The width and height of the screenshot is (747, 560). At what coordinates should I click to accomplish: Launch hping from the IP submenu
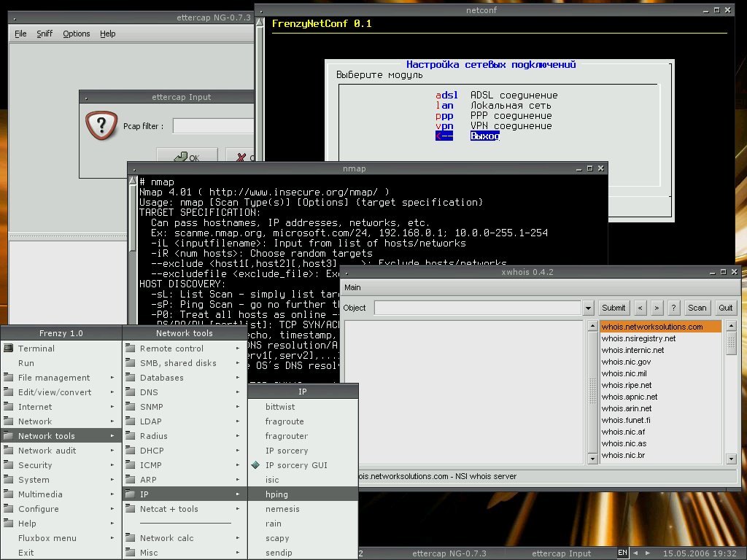coord(303,494)
